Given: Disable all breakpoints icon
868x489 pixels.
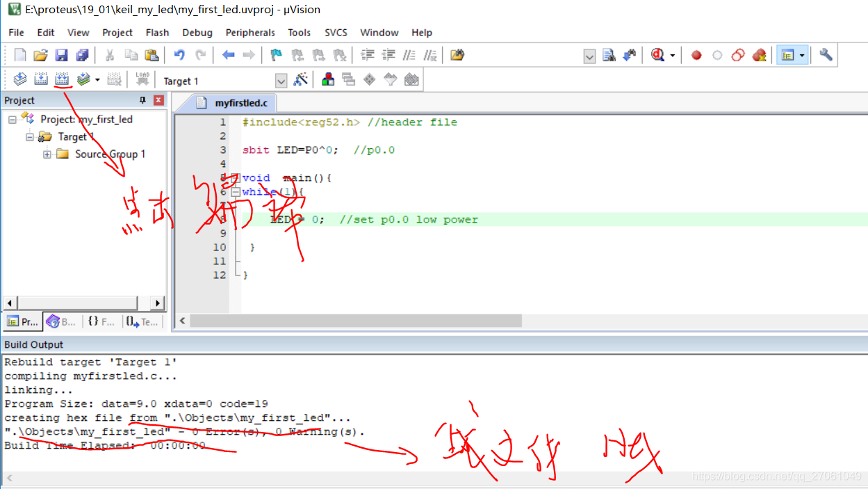Looking at the screenshot, I should click(x=738, y=55).
